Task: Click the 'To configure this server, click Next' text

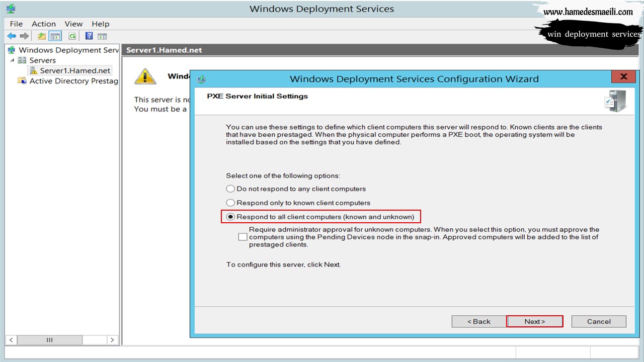Action: click(x=283, y=264)
